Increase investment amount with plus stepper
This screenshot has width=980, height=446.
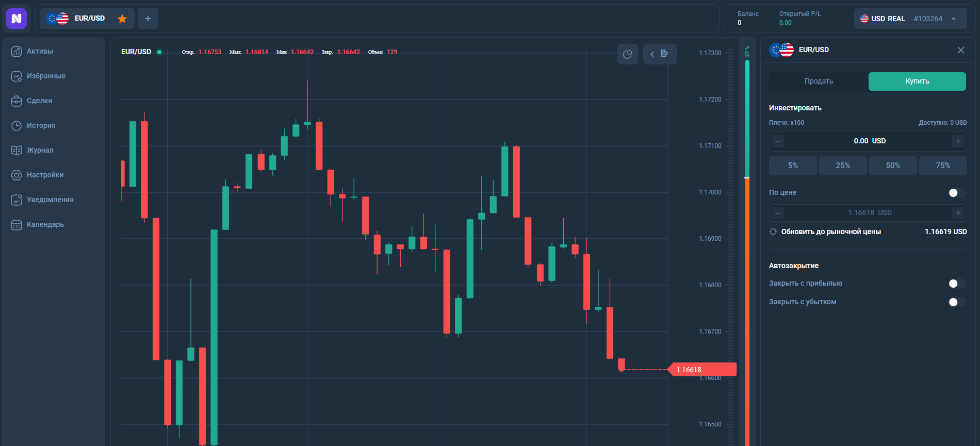point(958,141)
